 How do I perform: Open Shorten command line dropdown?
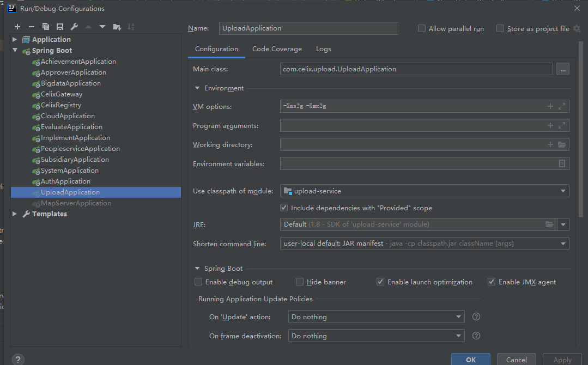coord(425,244)
